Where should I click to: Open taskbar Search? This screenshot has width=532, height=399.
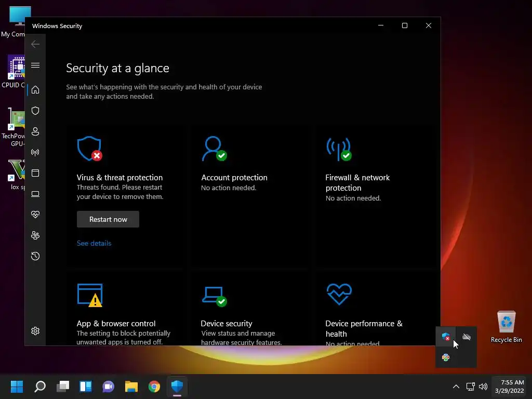39,387
